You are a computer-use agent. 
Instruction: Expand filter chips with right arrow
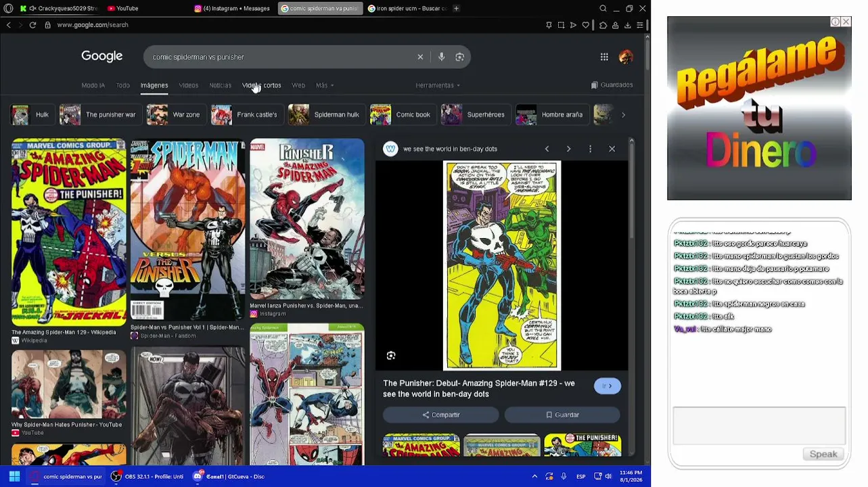[623, 114]
